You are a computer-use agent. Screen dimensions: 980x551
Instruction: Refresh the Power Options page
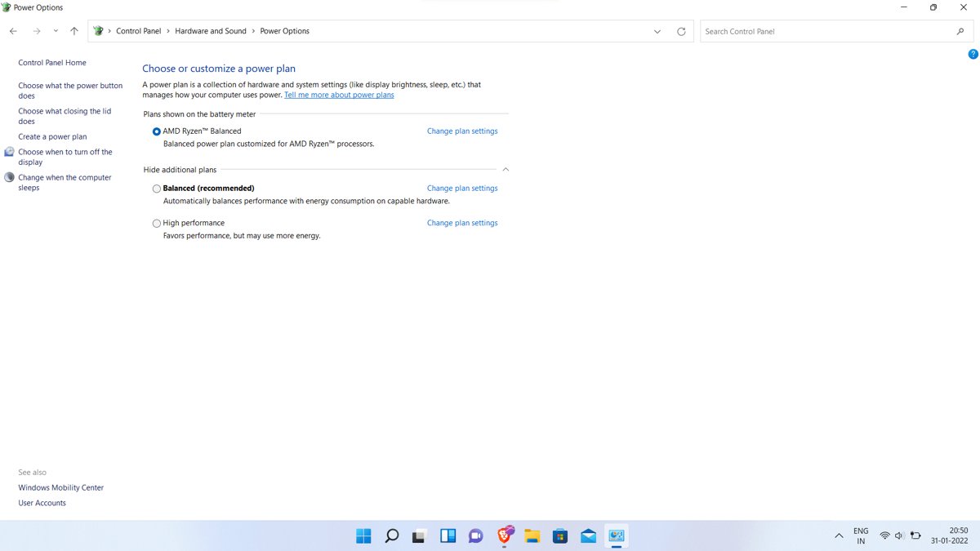click(x=681, y=31)
